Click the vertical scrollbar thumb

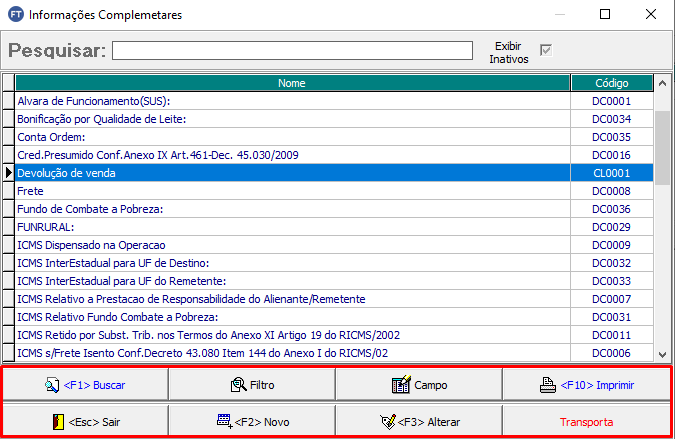(663, 148)
